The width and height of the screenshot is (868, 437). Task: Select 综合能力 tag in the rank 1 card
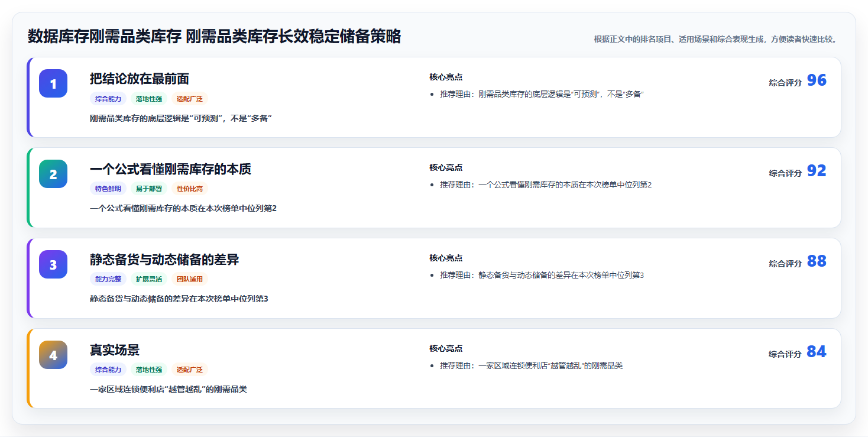pos(108,99)
